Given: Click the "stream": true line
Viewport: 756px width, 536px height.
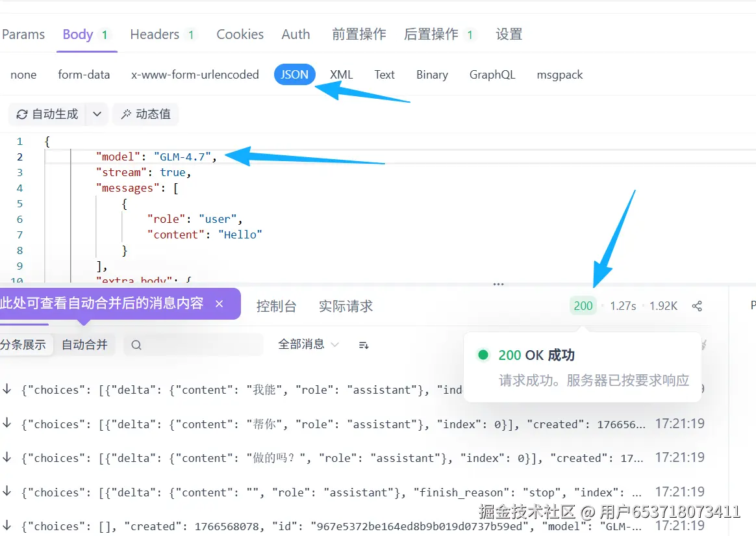Looking at the screenshot, I should tap(144, 172).
